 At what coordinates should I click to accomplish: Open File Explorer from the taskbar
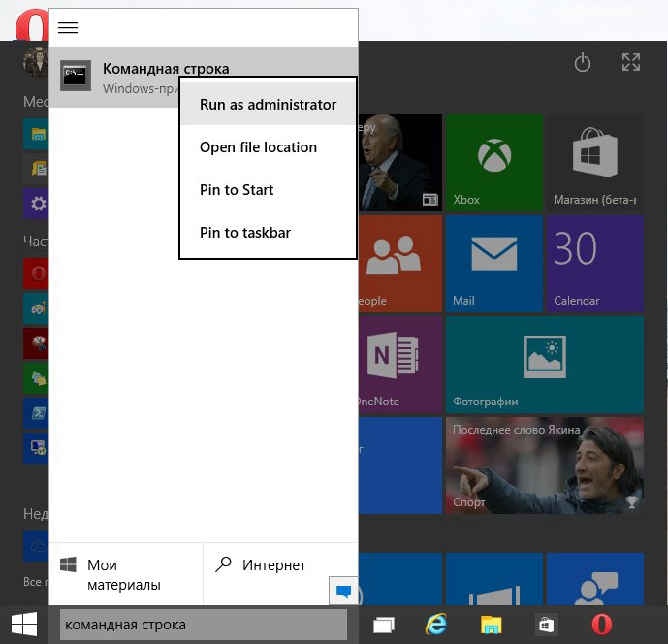point(492,625)
